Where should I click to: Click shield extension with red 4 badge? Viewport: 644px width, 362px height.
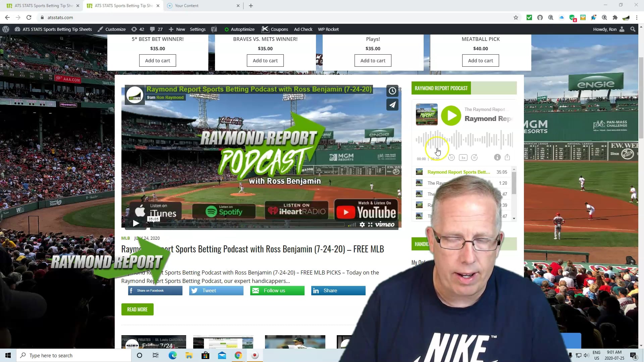pyautogui.click(x=573, y=18)
